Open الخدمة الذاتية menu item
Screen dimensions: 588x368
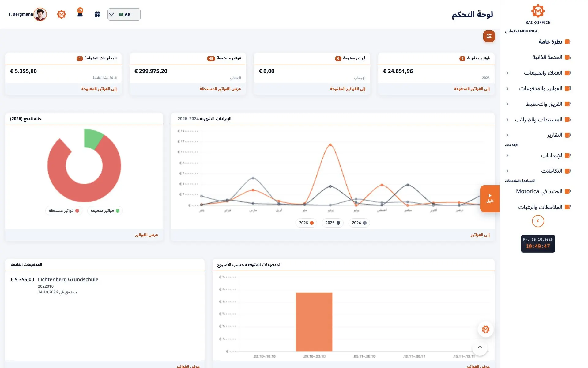tap(547, 57)
